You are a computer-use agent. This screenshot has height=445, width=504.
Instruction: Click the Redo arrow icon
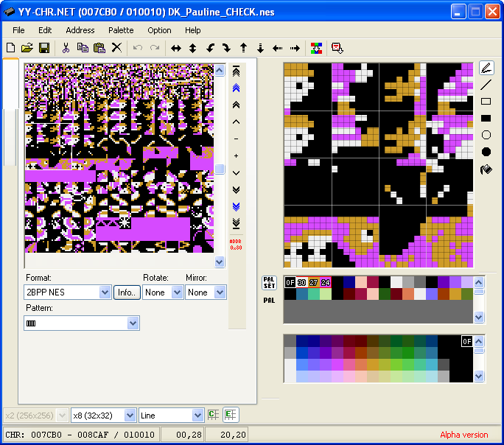point(155,48)
